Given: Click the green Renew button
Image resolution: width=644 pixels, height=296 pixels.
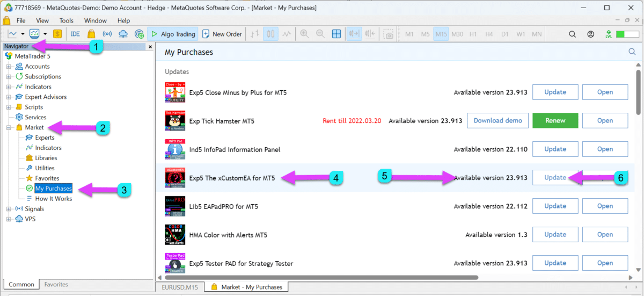Looking at the screenshot, I should click(555, 120).
